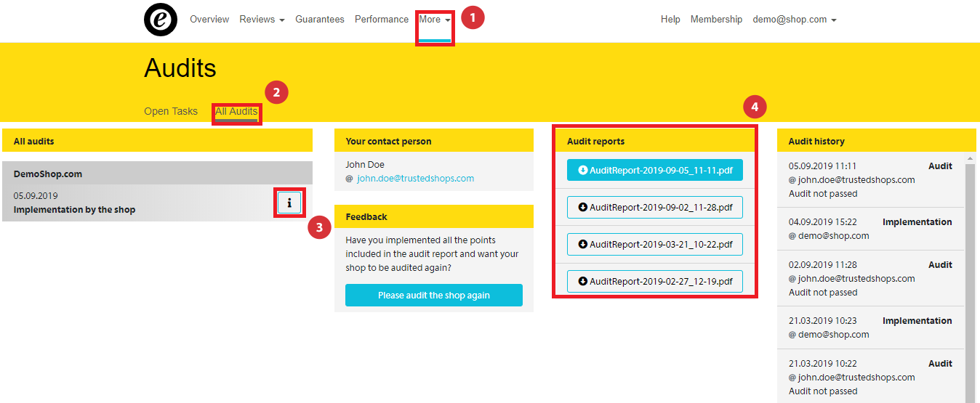Image resolution: width=980 pixels, height=403 pixels.
Task: Open Help page
Action: [670, 20]
